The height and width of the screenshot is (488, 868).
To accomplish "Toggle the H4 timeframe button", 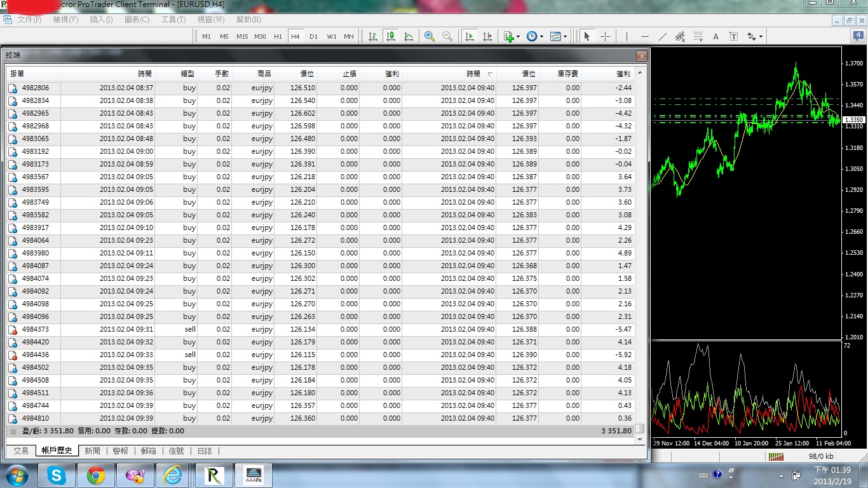I will pyautogui.click(x=295, y=36).
